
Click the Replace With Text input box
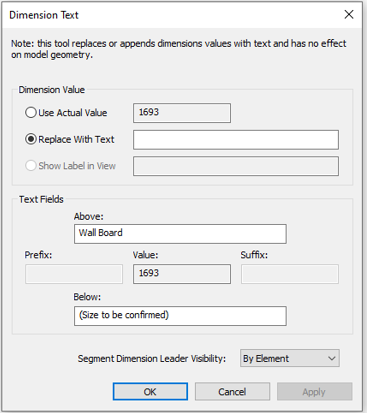point(236,140)
